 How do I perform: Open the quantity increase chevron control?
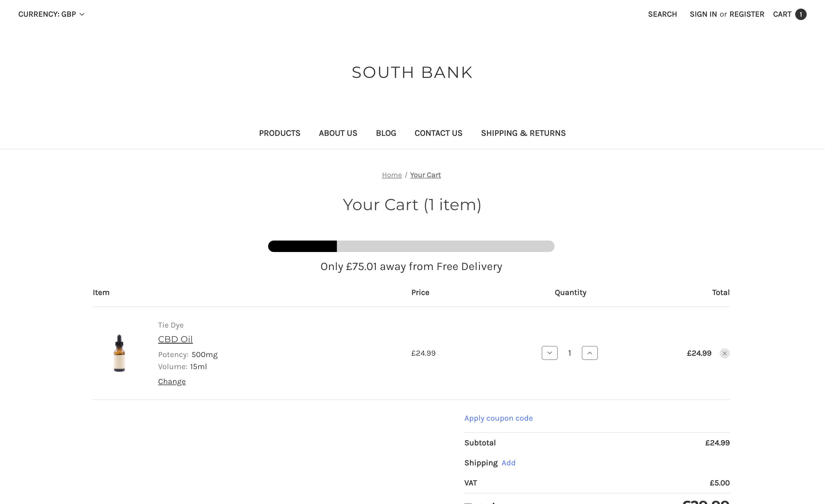(x=590, y=353)
